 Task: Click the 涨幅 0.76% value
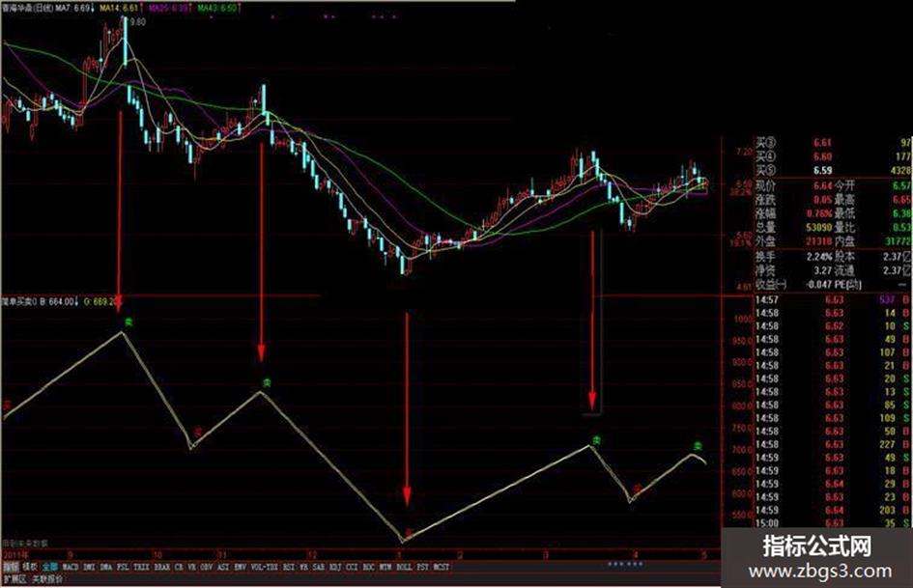(x=819, y=213)
